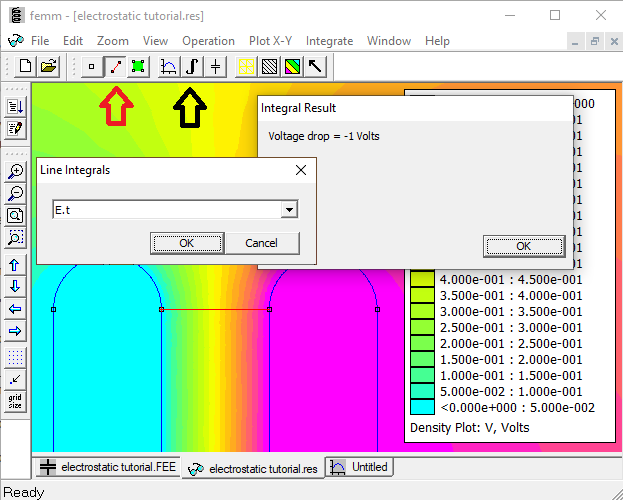Expand the E.t integral type dropdown
Screen dimensions: 623x500
click(x=289, y=210)
